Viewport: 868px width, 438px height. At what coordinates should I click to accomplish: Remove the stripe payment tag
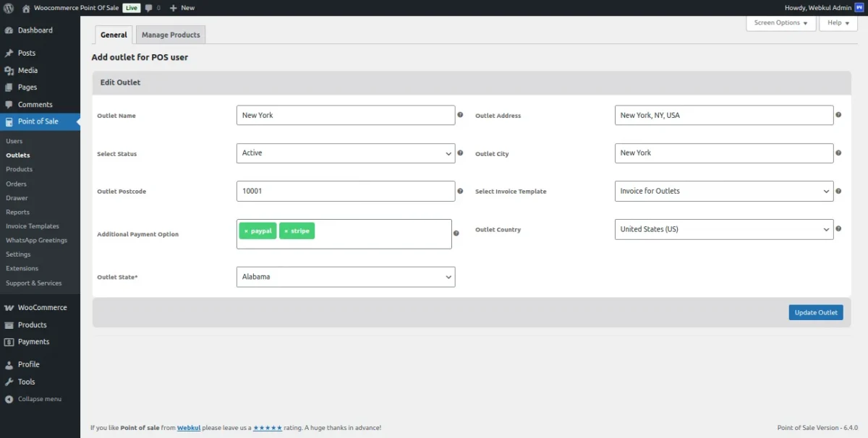pyautogui.click(x=286, y=231)
